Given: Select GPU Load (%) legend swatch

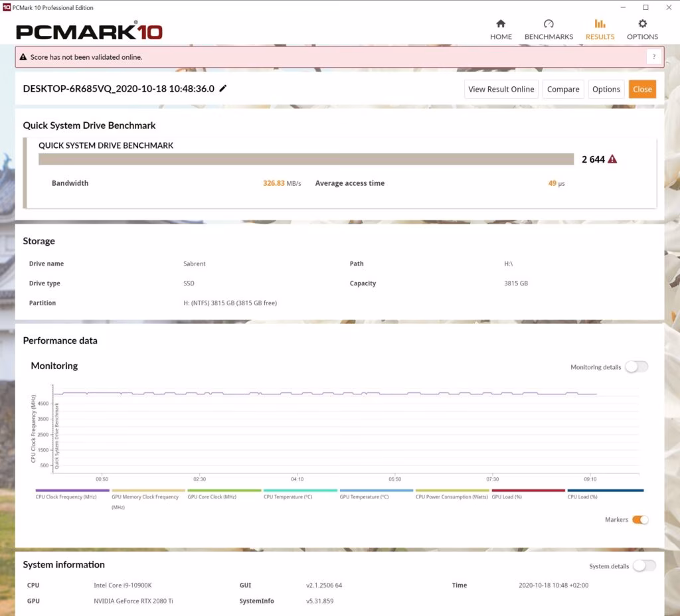Looking at the screenshot, I should [x=528, y=491].
